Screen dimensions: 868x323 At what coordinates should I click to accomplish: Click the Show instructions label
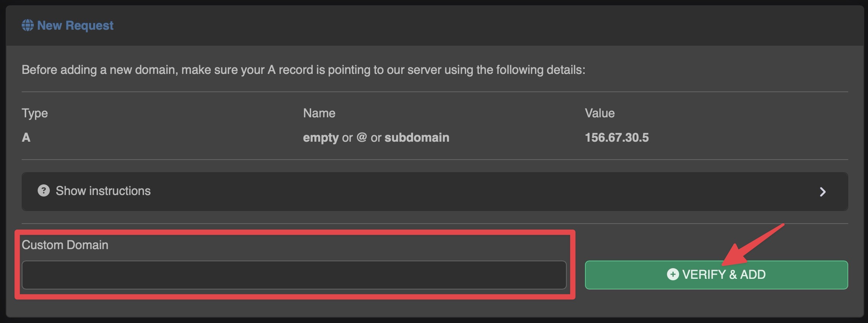coord(103,191)
